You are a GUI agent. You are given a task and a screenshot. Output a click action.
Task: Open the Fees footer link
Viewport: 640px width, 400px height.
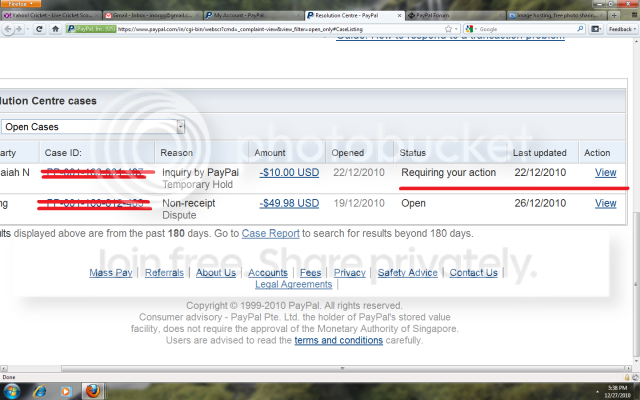coord(311,273)
